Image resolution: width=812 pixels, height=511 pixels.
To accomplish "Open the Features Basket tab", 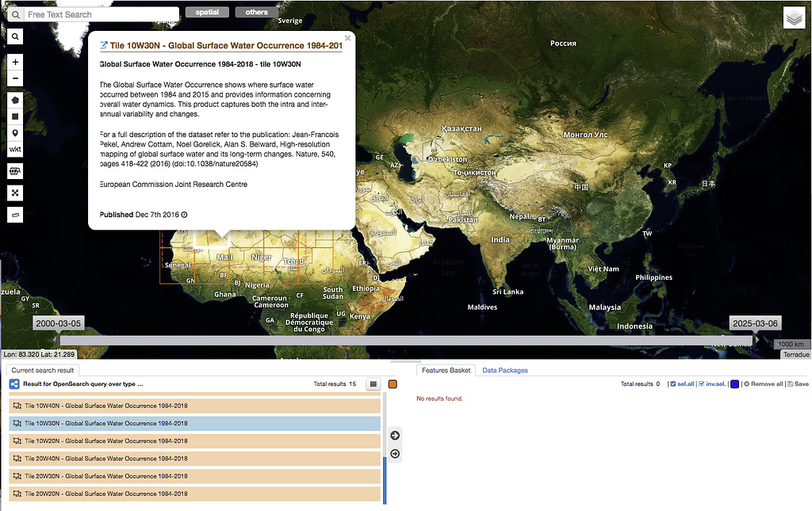I will click(x=445, y=369).
